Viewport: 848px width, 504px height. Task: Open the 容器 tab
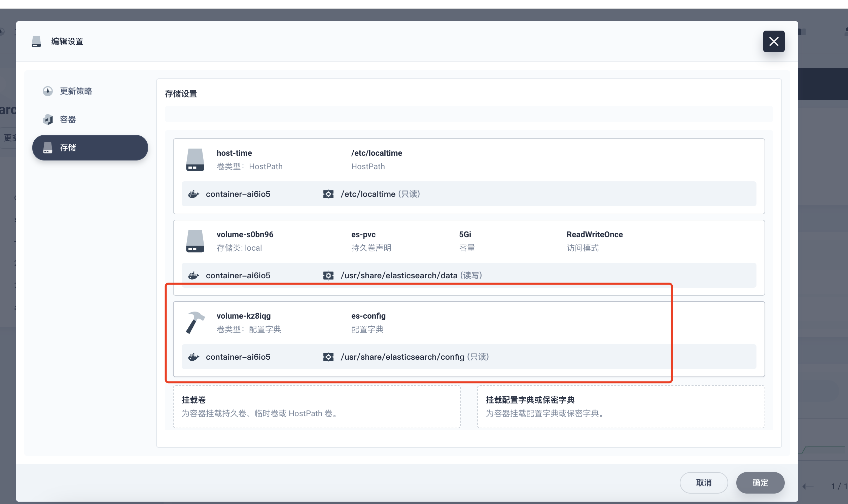click(x=90, y=119)
